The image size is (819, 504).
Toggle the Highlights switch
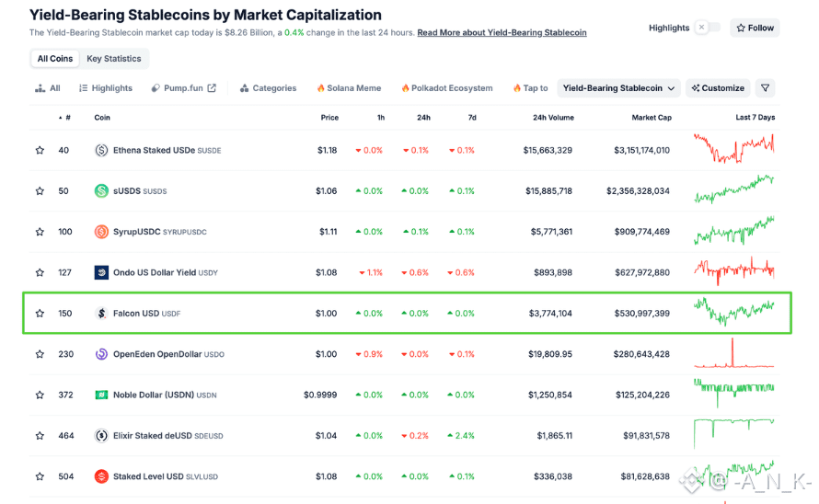[708, 28]
